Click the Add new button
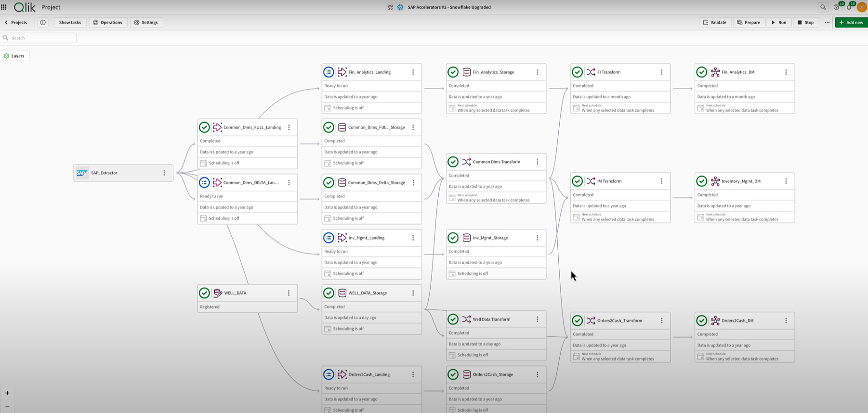 point(851,23)
